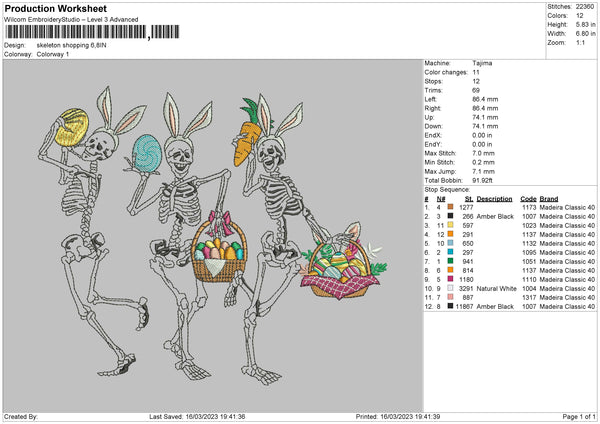Click the Color changes value 11
Viewport: 600px width, 424px height.
click(476, 72)
